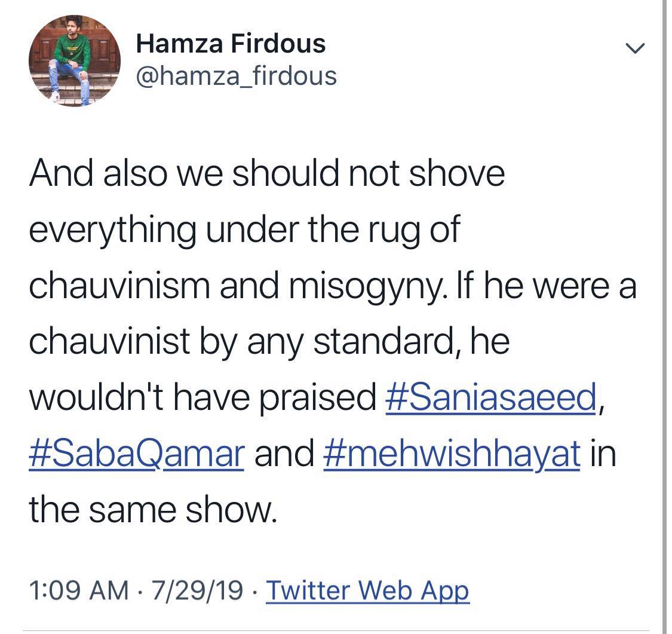Screen dimensions: 672x634
Task: Click the 7/29/19 tweet date
Action: tap(197, 590)
